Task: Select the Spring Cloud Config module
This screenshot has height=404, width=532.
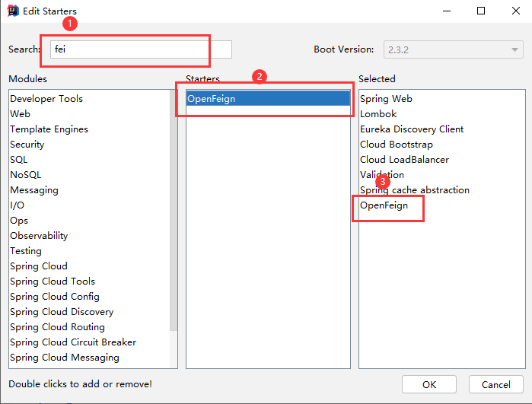Action: pos(55,297)
